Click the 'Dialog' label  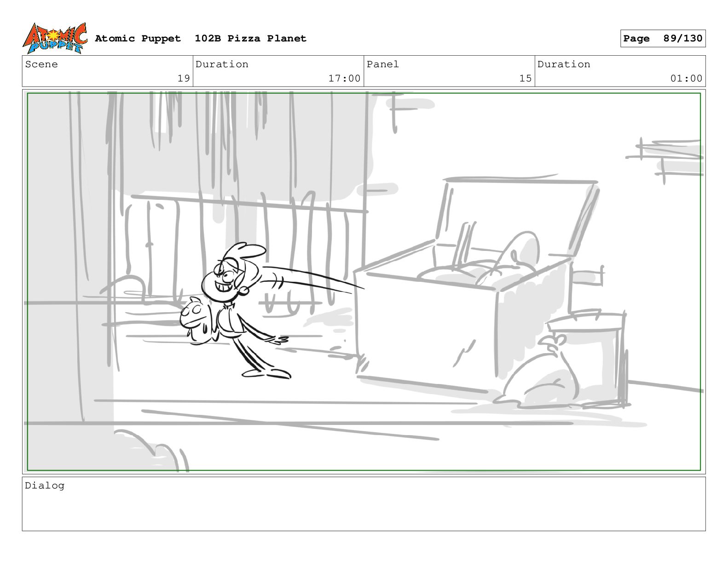[x=45, y=486]
